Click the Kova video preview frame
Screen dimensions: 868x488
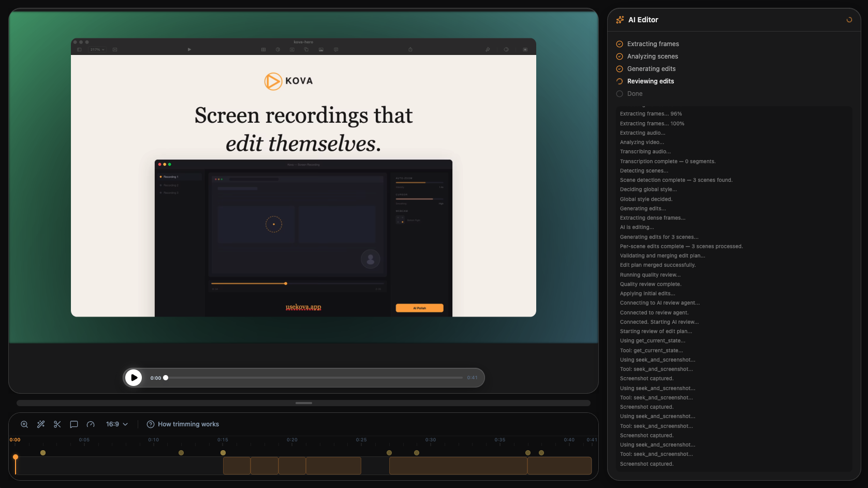[303, 177]
